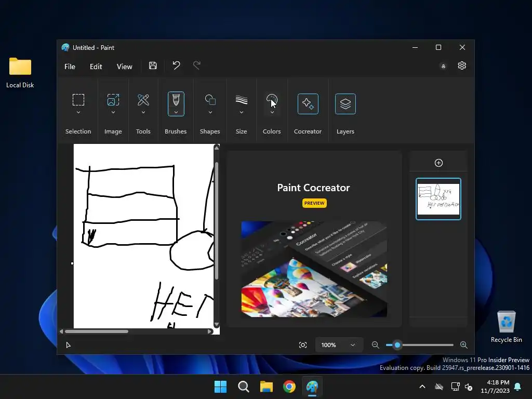Click the Save floppy disk icon
532x399 pixels.
pyautogui.click(x=153, y=66)
